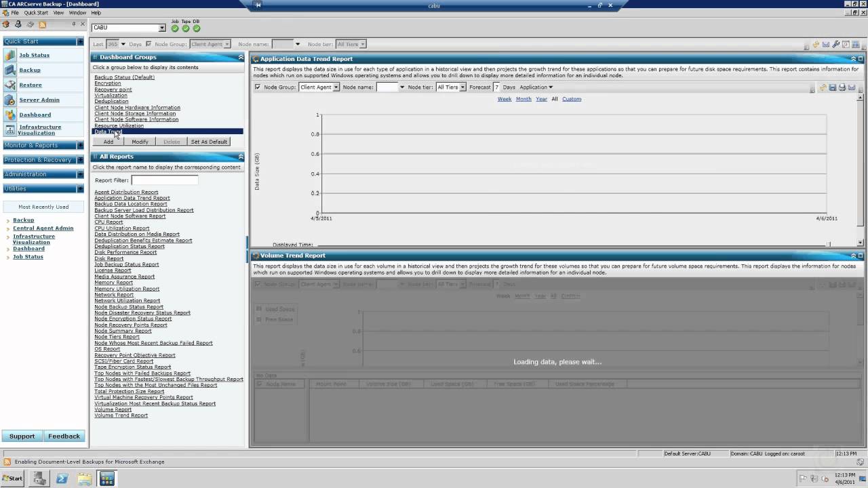Viewport: 868px width, 488px height.
Task: Click the Modify button in Dashboard Groups
Action: pyautogui.click(x=140, y=142)
